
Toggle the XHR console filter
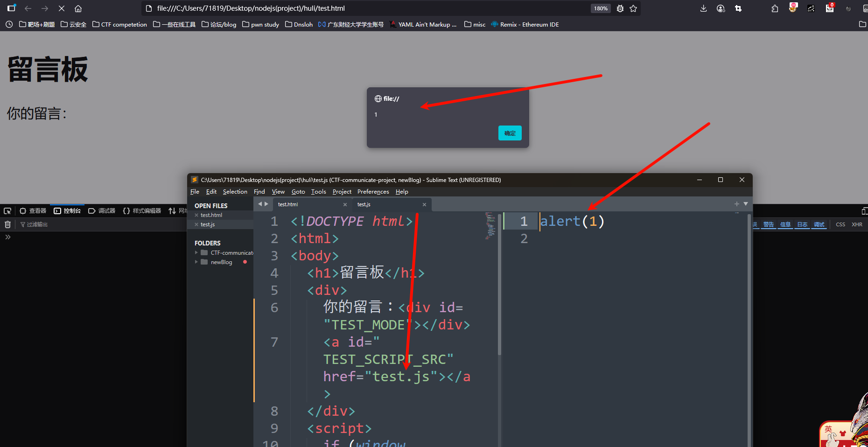click(x=857, y=224)
